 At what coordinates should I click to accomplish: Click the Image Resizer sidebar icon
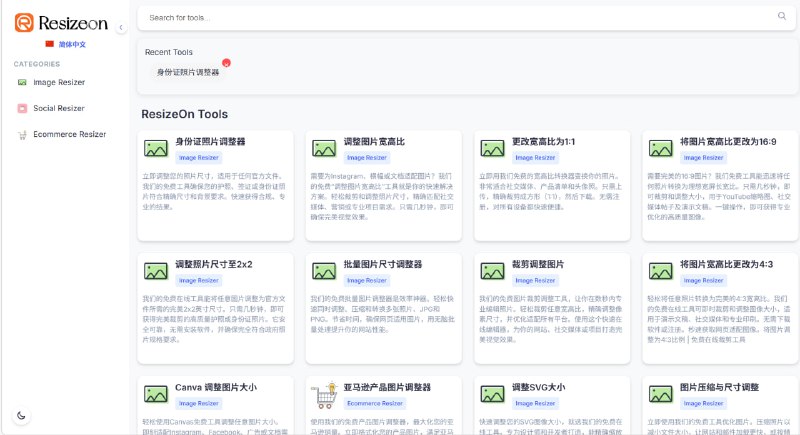(x=22, y=82)
